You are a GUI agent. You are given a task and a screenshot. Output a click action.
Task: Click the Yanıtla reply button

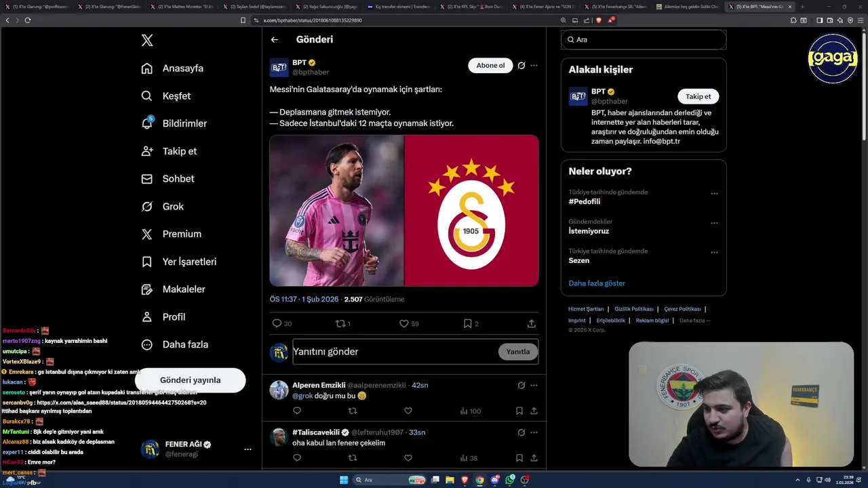tap(518, 352)
